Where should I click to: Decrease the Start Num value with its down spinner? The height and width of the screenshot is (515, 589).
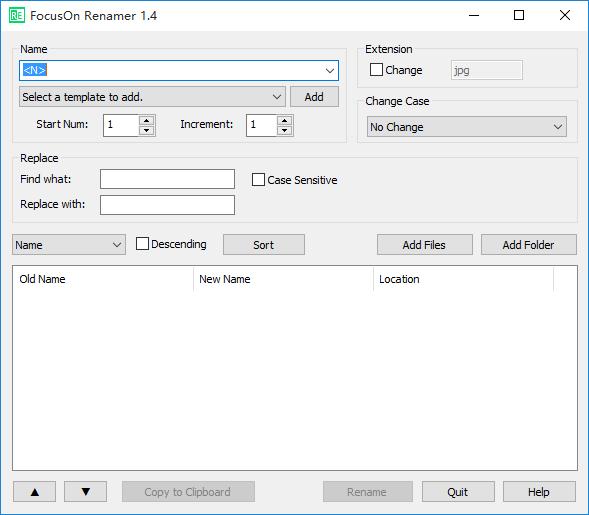point(146,130)
